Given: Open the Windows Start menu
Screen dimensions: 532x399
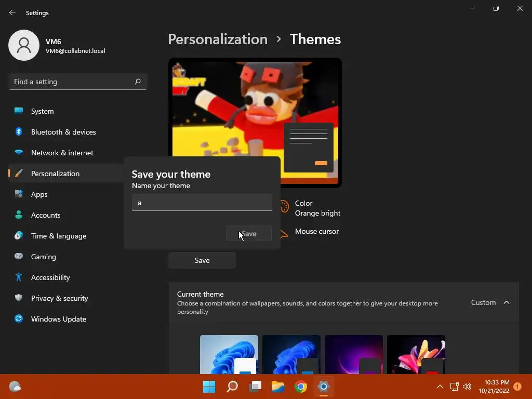Looking at the screenshot, I should 209,387.
